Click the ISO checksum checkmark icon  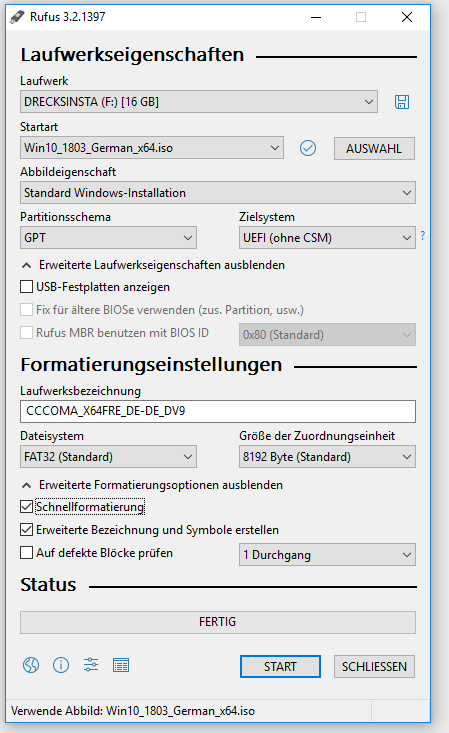[x=308, y=148]
